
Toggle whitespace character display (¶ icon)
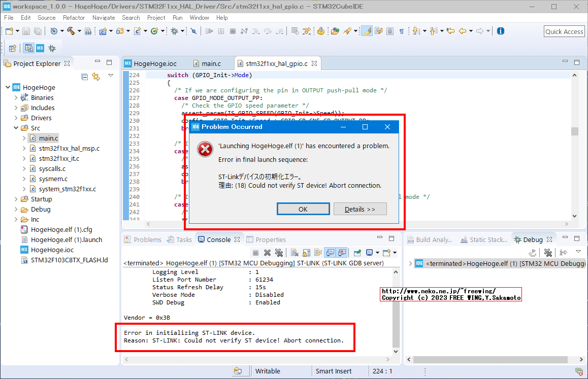tap(401, 30)
